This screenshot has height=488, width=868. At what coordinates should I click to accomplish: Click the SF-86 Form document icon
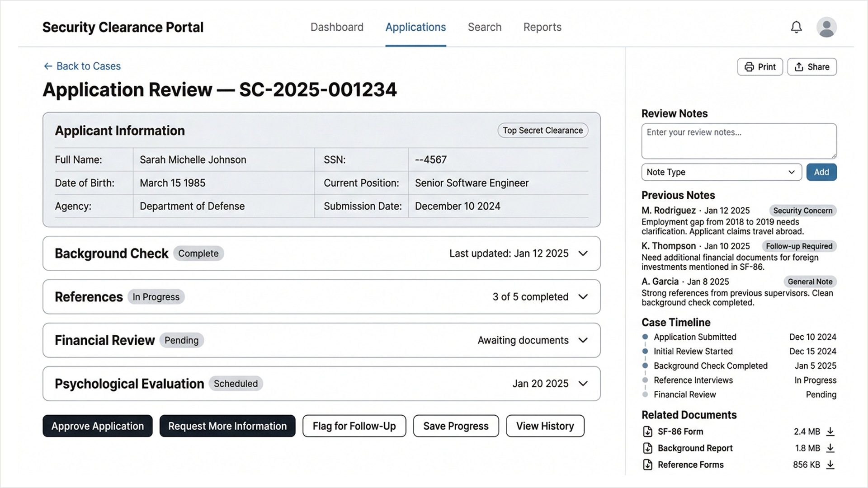coord(647,432)
